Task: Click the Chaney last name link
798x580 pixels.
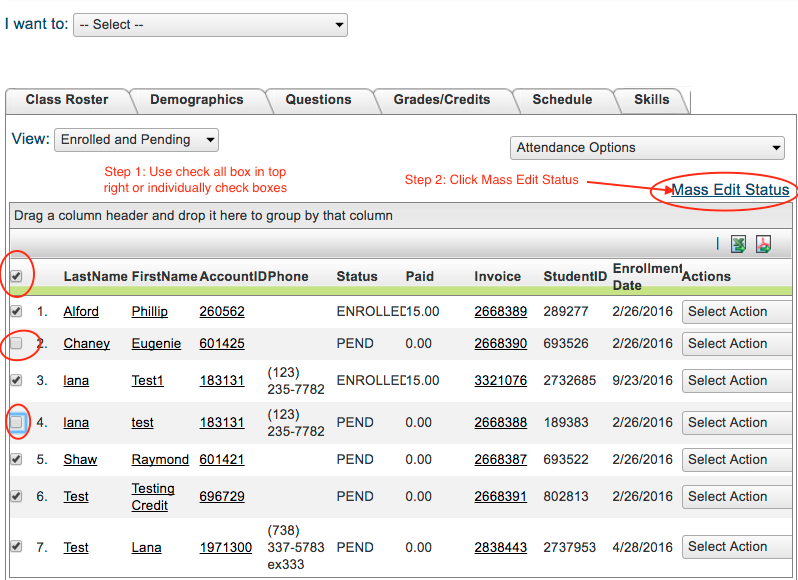Action: click(86, 344)
